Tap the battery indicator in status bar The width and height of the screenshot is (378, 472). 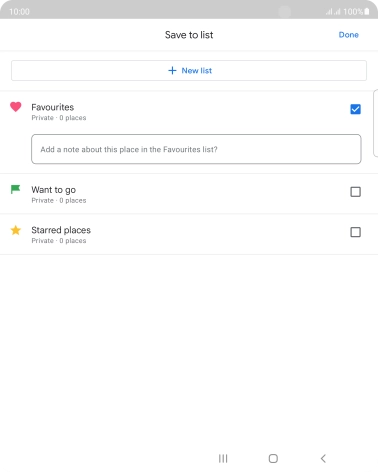pos(367,12)
